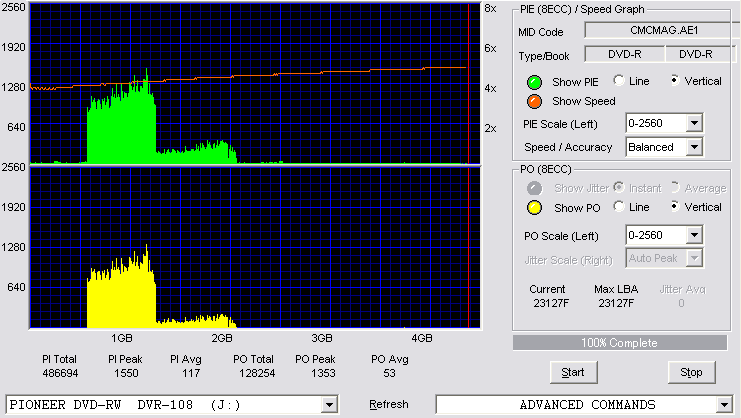This screenshot has height=418, width=741.
Task: Click the 100% Complete progress bar
Action: 620,343
